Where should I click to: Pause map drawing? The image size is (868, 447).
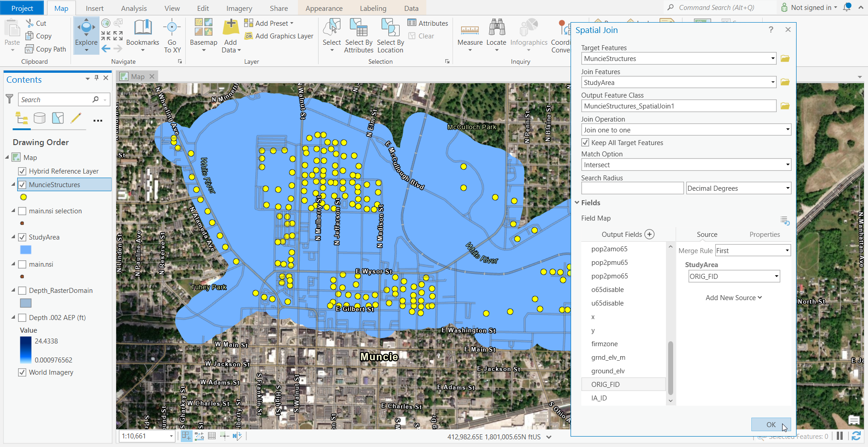pos(840,436)
